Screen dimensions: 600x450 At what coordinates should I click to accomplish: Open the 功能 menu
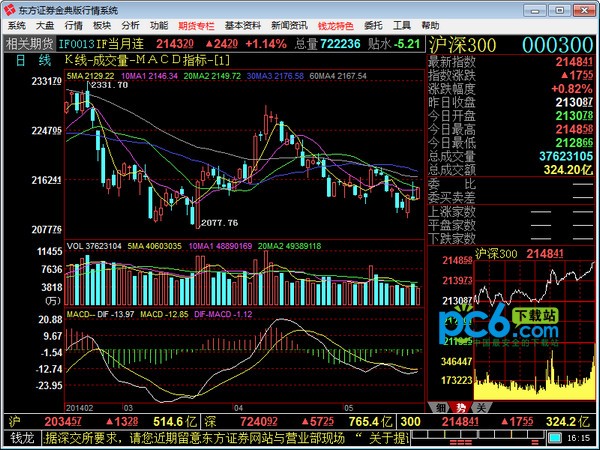159,26
